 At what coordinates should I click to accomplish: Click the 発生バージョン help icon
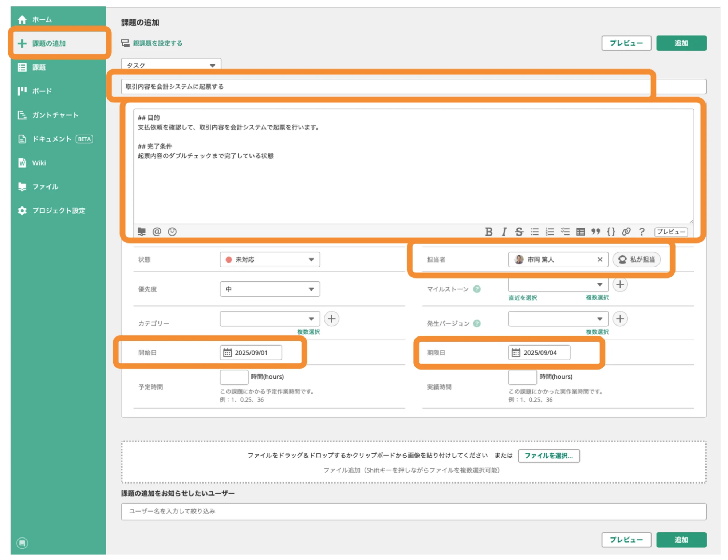point(477,323)
